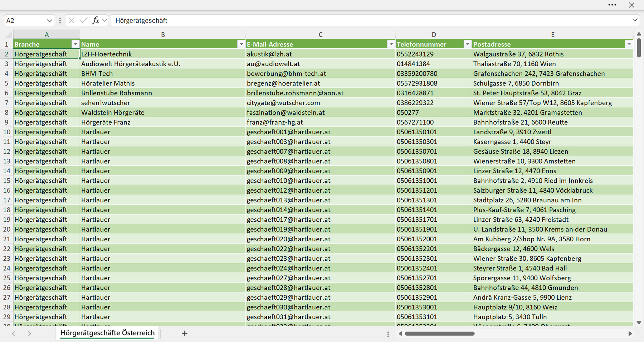Click the horizontal scrollbar thumb
644x342 pixels.
pyautogui.click(x=440, y=334)
